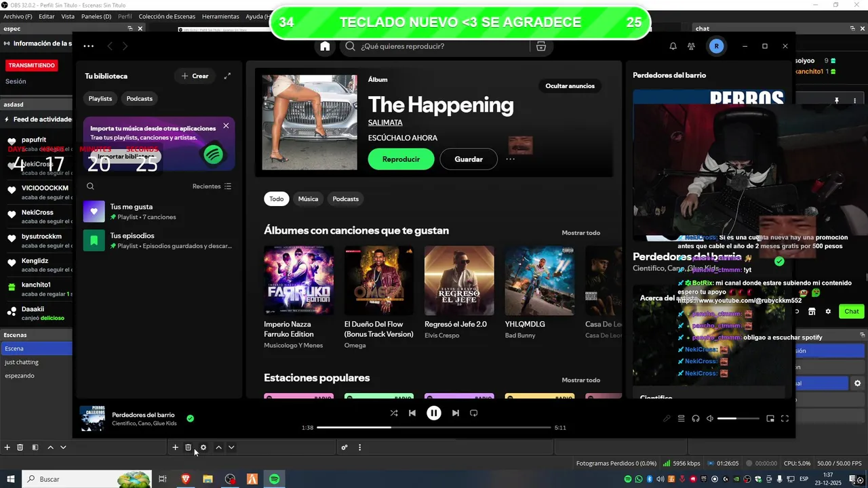
Task: Enter Spotify full screen mode
Action: pos(785,419)
